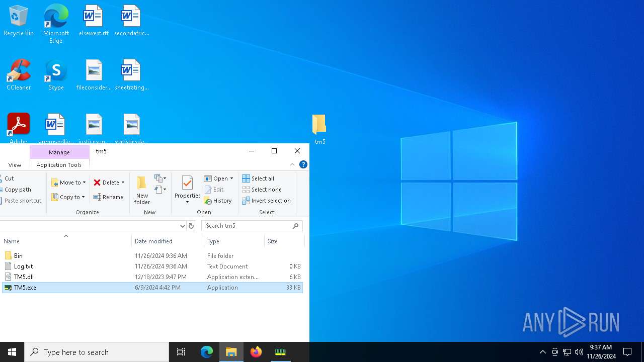This screenshot has height=362, width=644.
Task: Open Firefox from the taskbar
Action: tap(256, 352)
